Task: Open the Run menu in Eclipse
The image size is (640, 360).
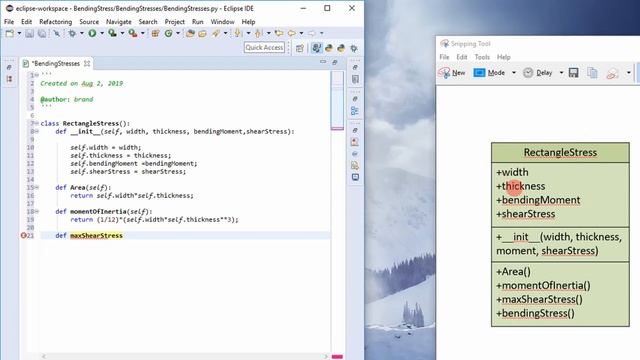Action: (198, 22)
